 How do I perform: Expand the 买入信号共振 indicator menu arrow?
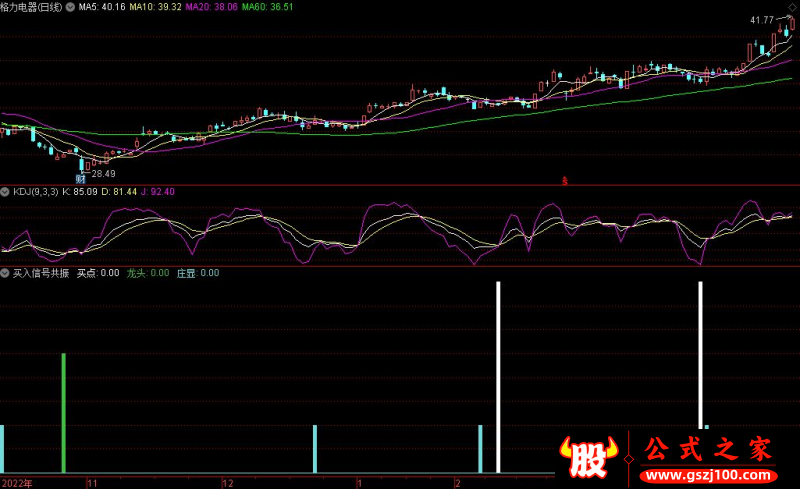pyautogui.click(x=5, y=273)
